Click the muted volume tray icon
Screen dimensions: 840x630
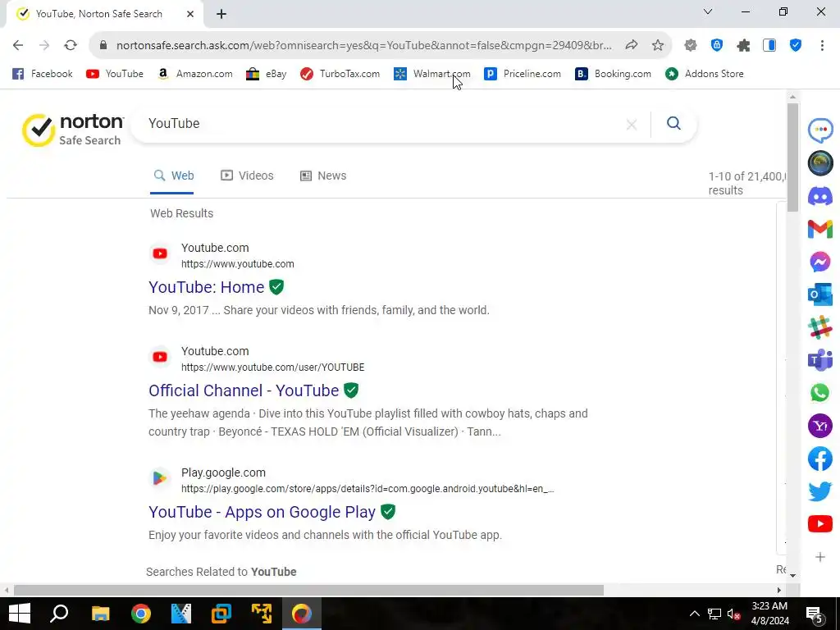tap(734, 614)
